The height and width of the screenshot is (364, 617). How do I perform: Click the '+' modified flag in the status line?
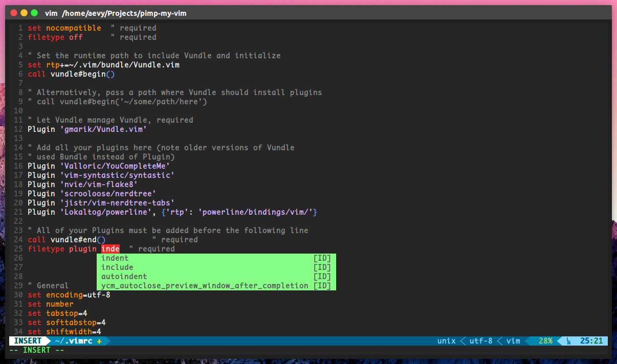99,340
